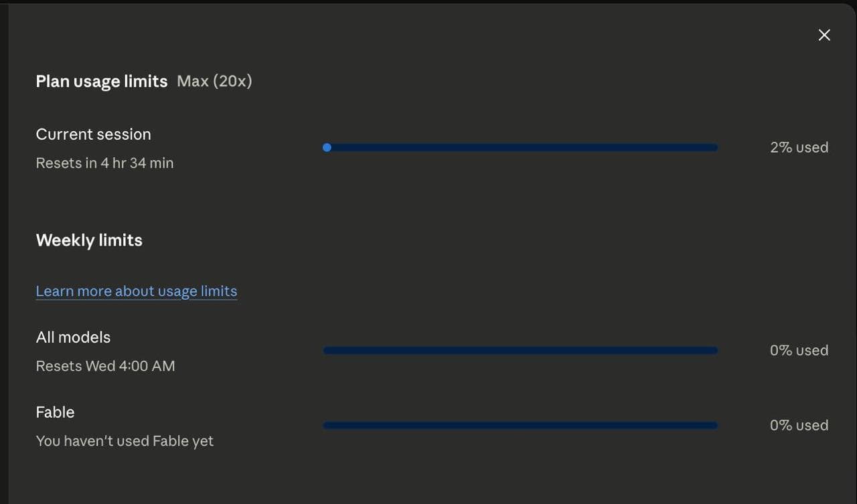Select the Weekly limits heading
The height and width of the screenshot is (504, 857).
coord(89,240)
